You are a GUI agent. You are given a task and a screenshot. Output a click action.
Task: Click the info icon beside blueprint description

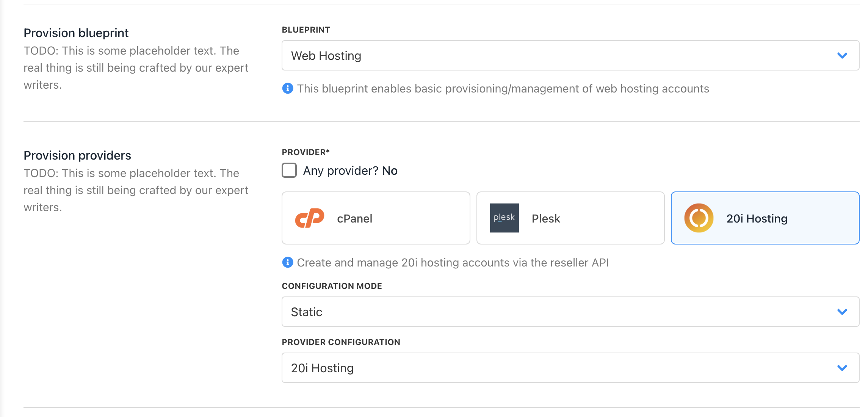click(x=288, y=88)
